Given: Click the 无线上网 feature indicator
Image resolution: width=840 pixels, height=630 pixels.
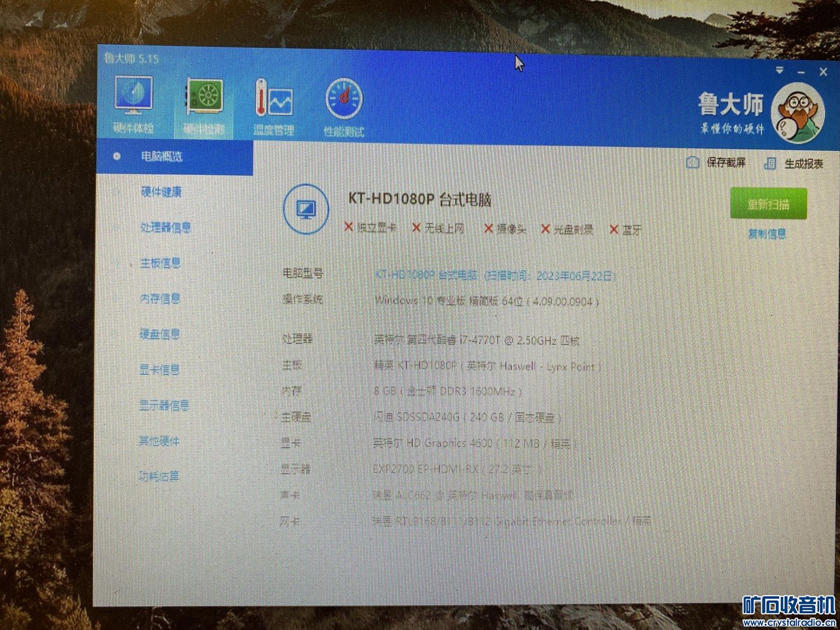Looking at the screenshot, I should (438, 228).
